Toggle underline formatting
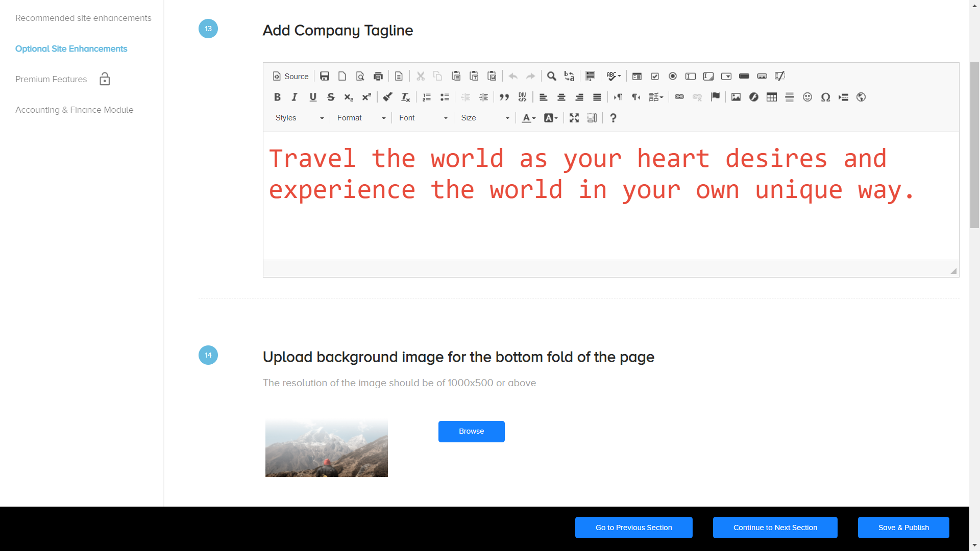 [313, 97]
